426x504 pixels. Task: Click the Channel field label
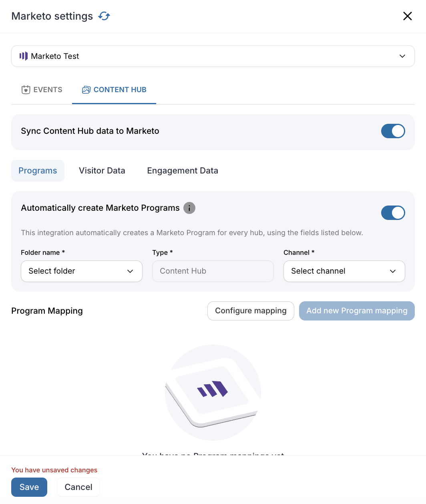pos(299,252)
